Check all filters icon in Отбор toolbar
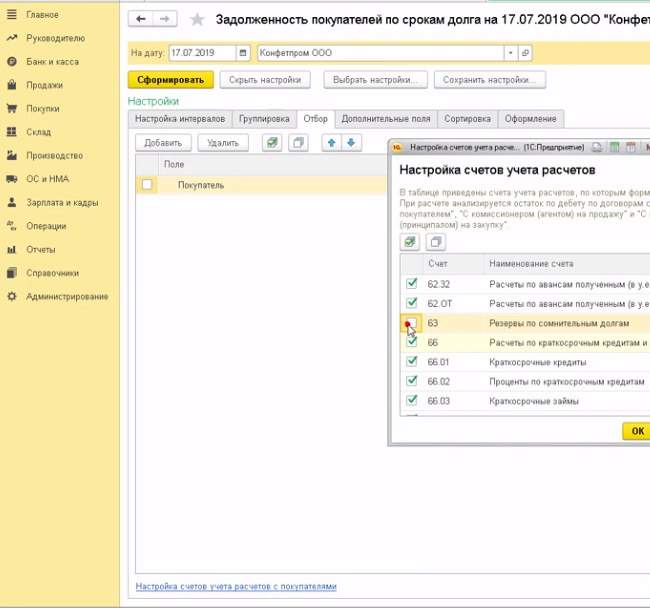This screenshot has width=650, height=608. 272,143
